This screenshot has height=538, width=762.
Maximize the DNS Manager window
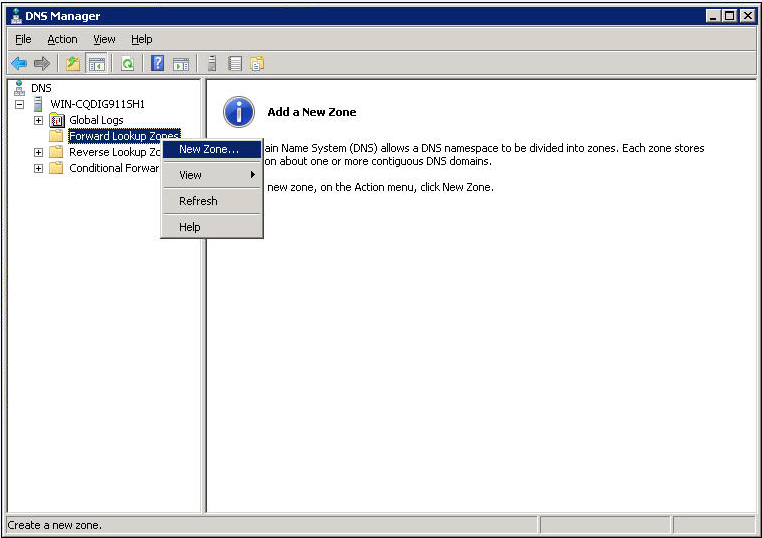coord(729,16)
